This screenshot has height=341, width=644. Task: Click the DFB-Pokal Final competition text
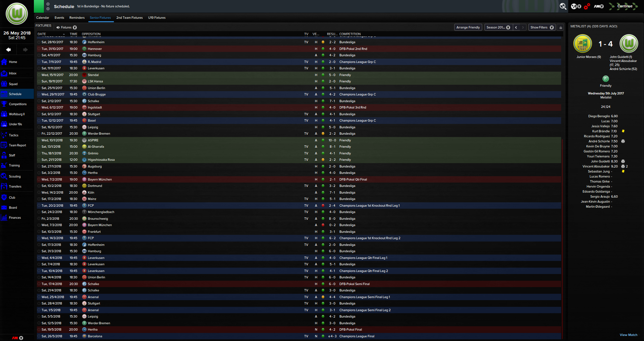tap(351, 330)
